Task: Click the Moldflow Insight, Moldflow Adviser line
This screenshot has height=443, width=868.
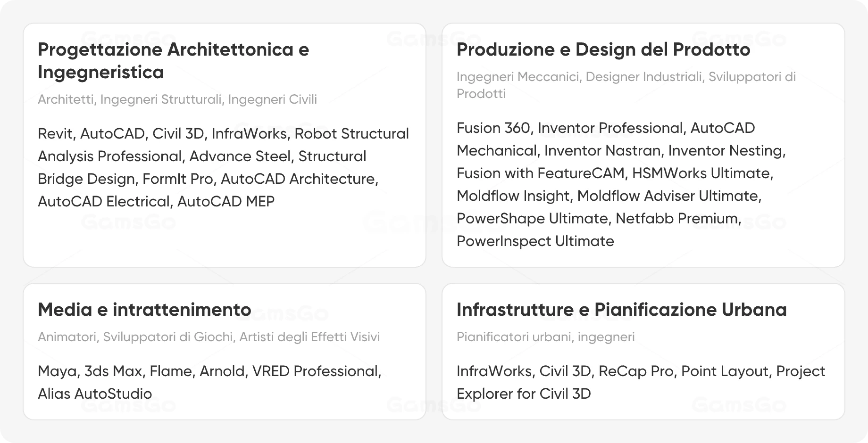Action: pyautogui.click(x=609, y=196)
